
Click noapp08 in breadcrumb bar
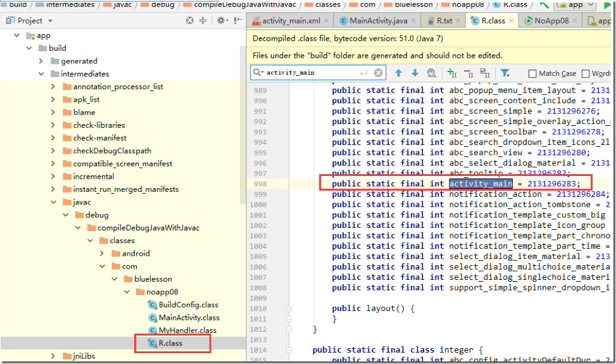[468, 4]
